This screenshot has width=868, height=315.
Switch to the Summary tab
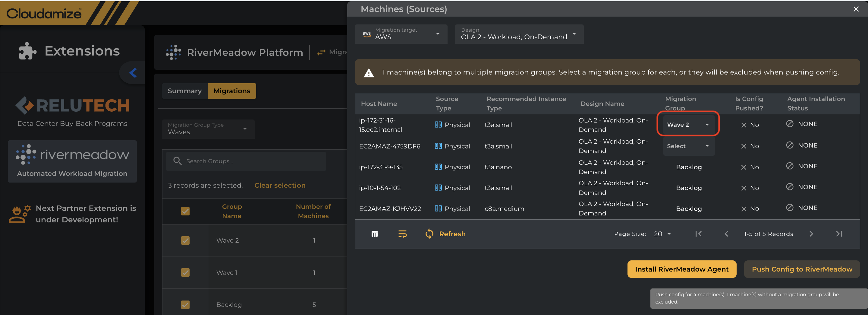coord(185,91)
